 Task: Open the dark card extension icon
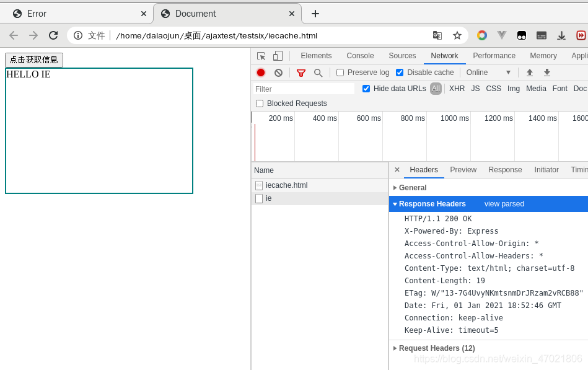(x=542, y=36)
